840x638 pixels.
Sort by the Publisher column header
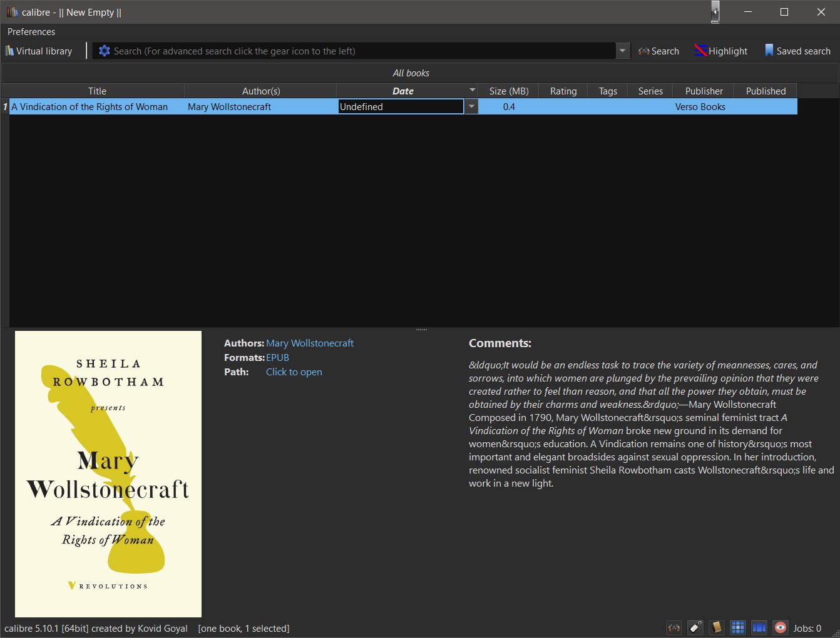(704, 91)
